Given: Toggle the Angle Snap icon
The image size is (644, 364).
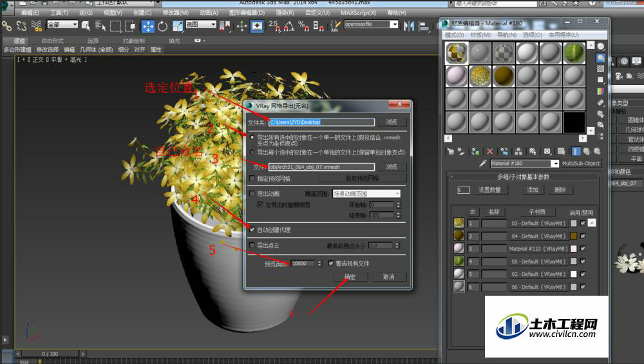Looking at the screenshot, I should (289, 26).
